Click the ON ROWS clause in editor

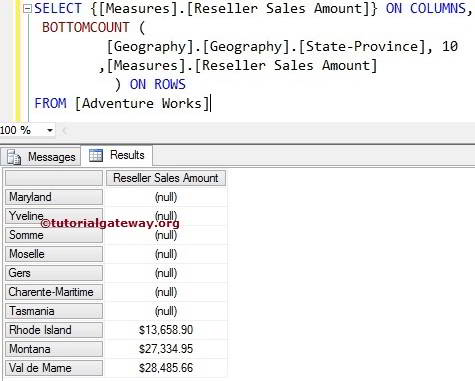[158, 84]
